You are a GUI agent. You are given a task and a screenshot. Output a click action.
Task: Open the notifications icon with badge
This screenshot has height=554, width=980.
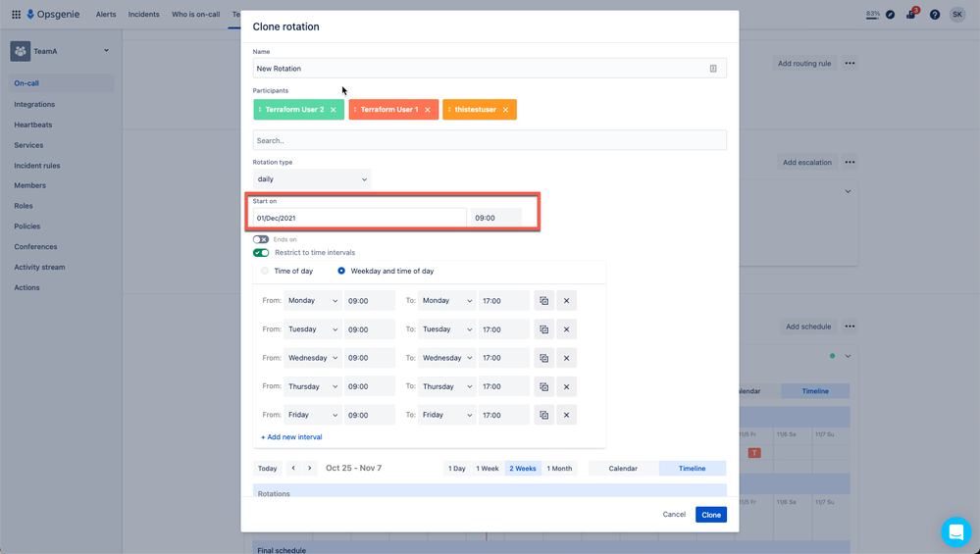(x=911, y=14)
